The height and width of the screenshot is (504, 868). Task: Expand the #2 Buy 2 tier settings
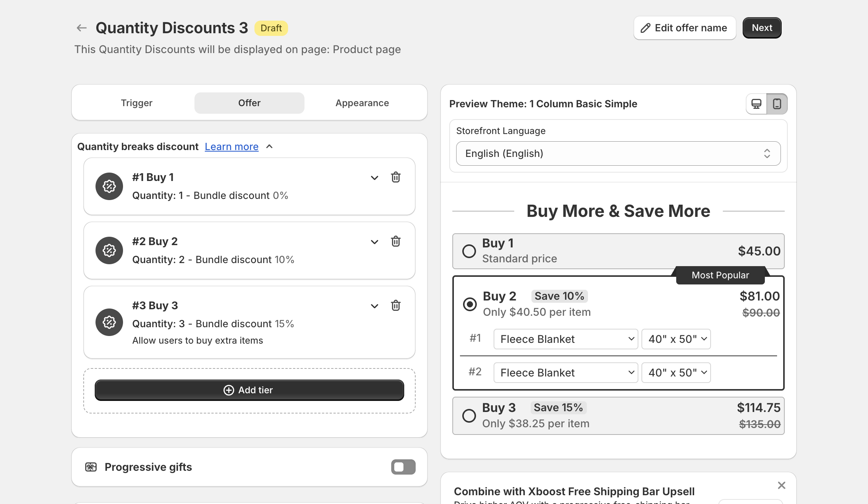(x=374, y=242)
